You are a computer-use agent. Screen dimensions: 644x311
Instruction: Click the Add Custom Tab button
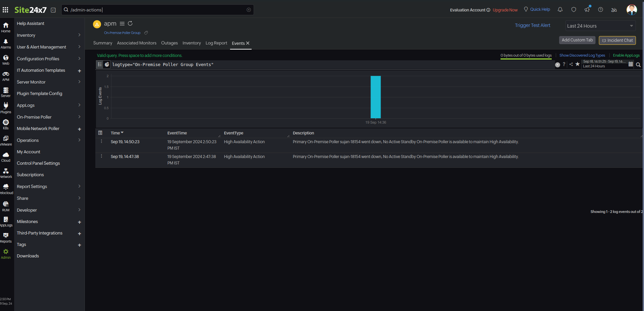577,40
